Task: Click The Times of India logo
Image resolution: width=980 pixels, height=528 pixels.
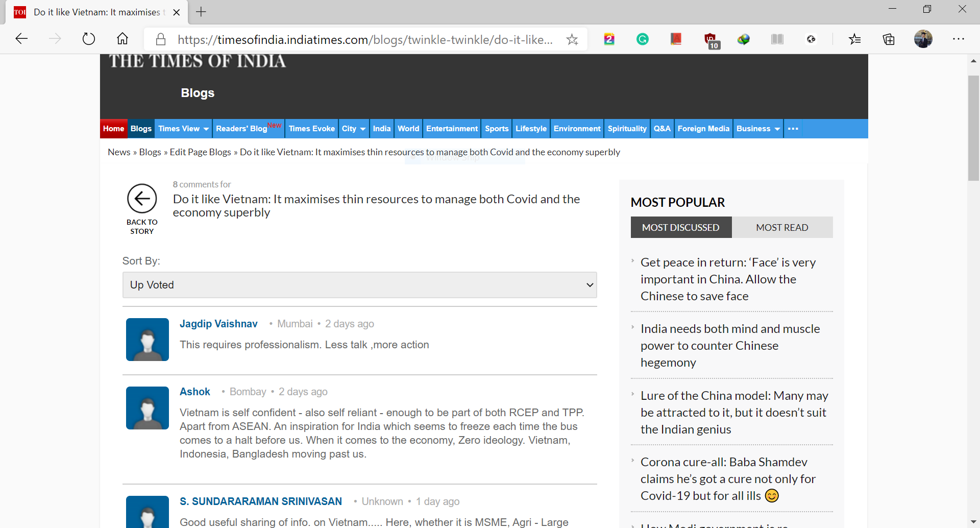Action: [x=198, y=61]
